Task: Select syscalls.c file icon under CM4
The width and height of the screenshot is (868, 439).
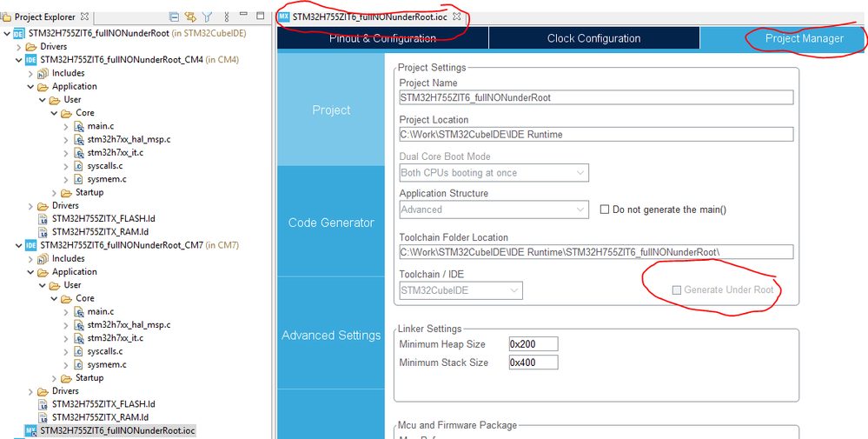Action: [x=78, y=166]
